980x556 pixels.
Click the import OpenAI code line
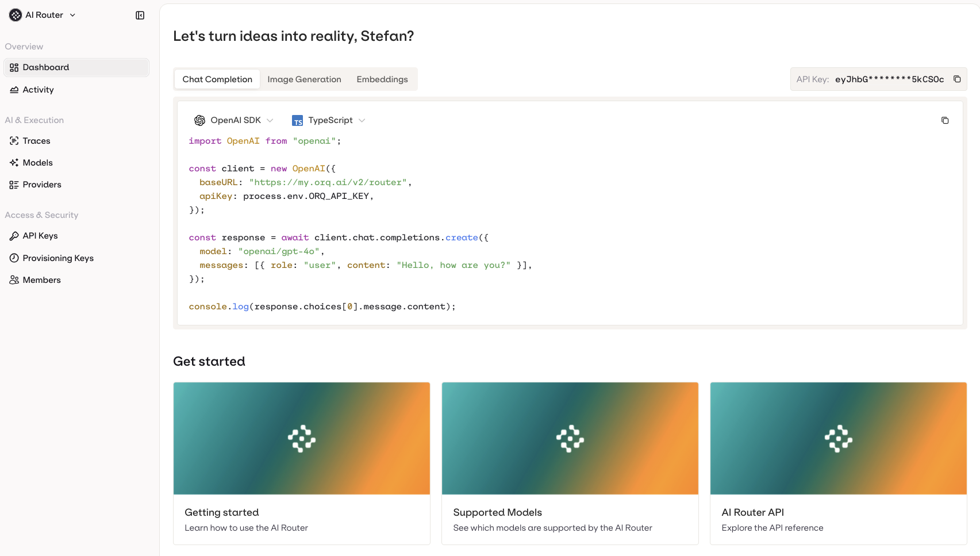(x=265, y=141)
